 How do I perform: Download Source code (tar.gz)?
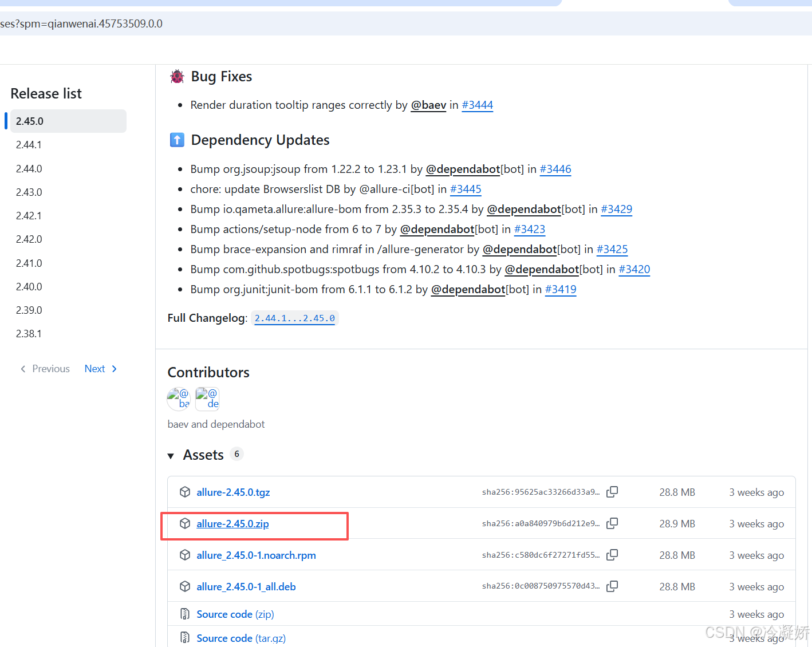click(241, 638)
